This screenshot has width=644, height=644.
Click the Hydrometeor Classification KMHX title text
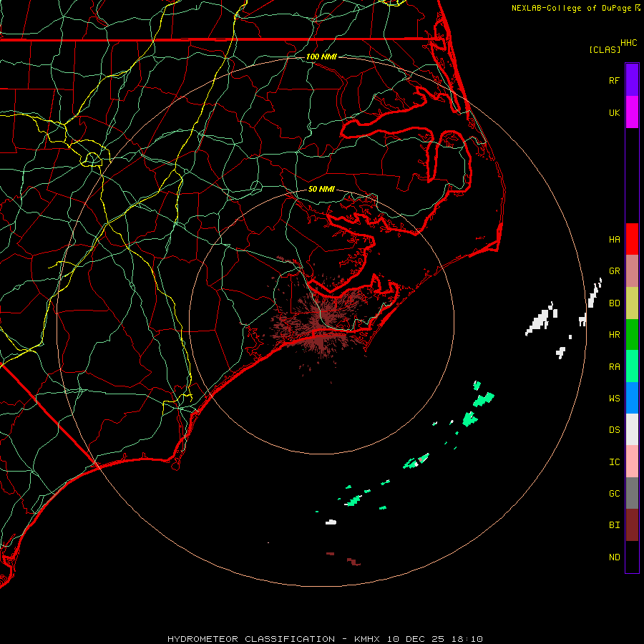(325, 639)
